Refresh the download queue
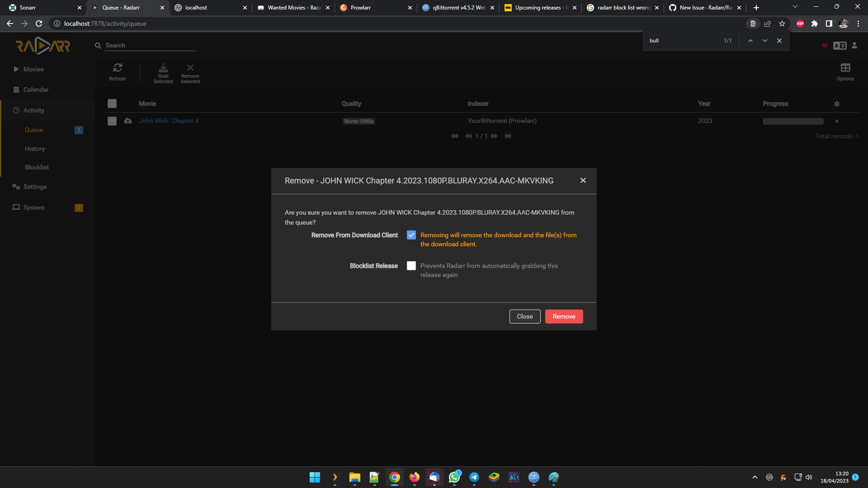868x488 pixels. (117, 72)
